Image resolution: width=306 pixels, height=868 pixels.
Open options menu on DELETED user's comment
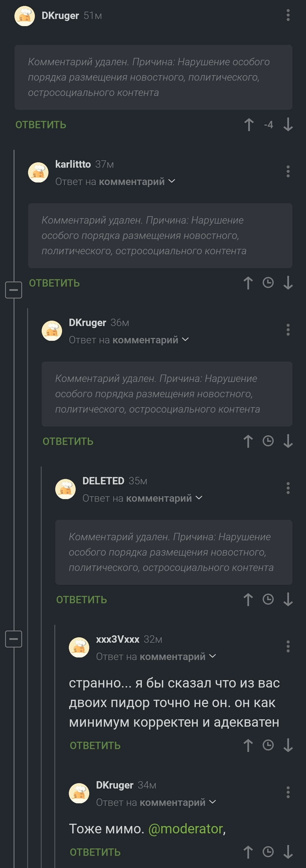point(288,488)
